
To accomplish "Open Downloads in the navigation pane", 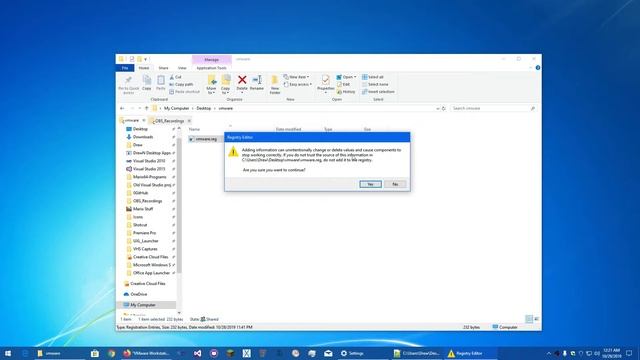I will click(143, 137).
